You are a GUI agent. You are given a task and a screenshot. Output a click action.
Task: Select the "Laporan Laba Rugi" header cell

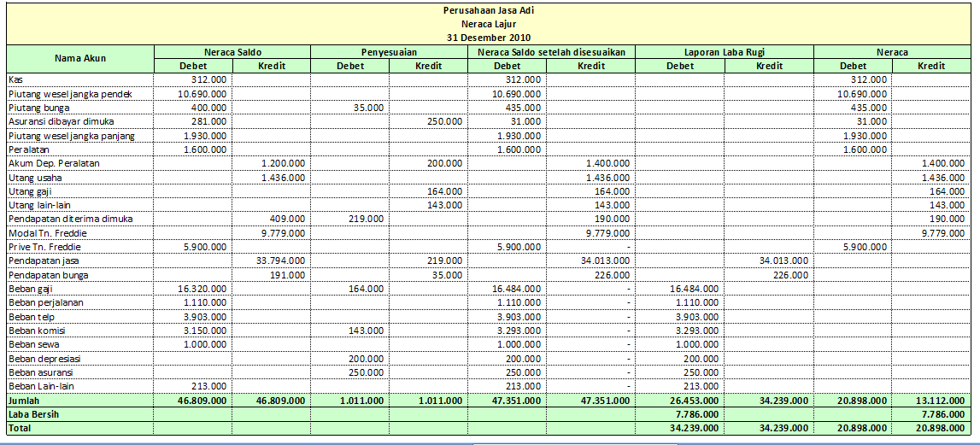(x=725, y=52)
